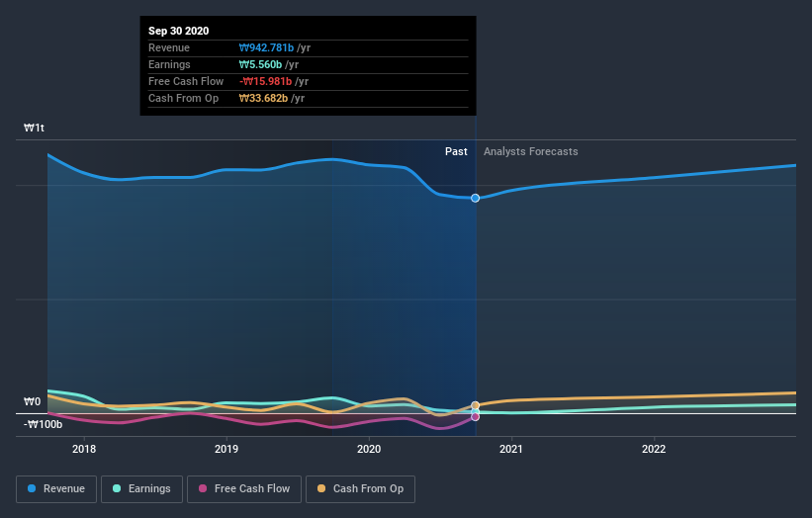
Task: Click the 2018 x-axis label
Action: coord(84,449)
